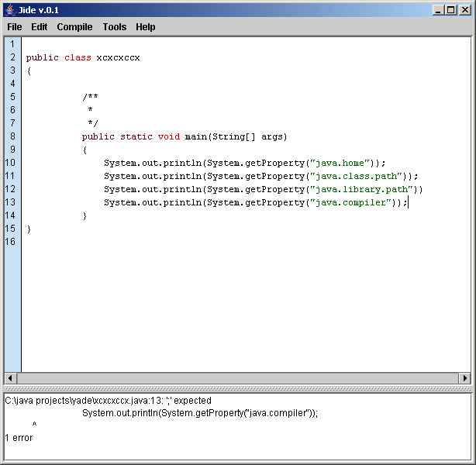
Task: Click the horizontal scrollbar track
Action: pyautogui.click(x=237, y=378)
